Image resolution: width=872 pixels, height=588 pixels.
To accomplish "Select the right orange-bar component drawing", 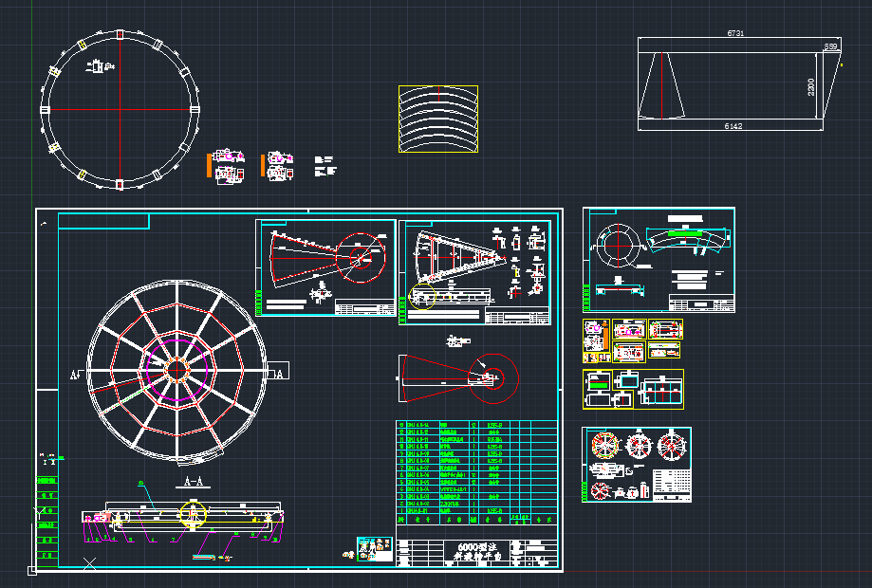I will coord(277,166).
